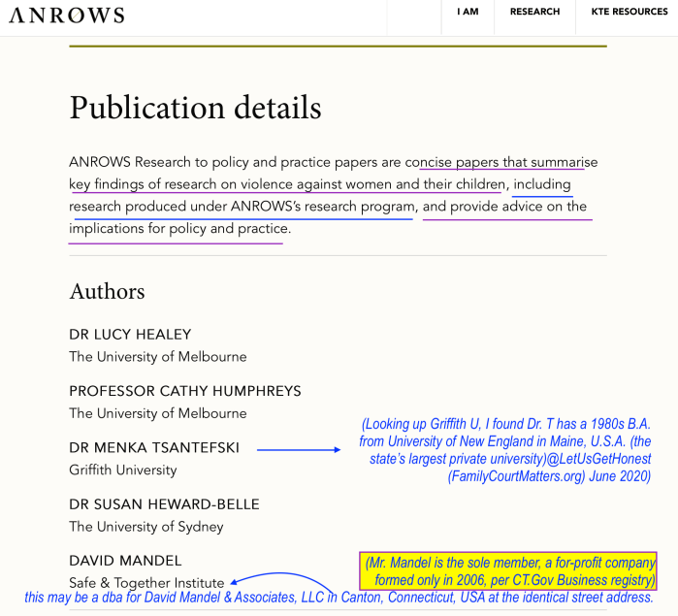Viewport: 678px width, 616px height.
Task: Click the Griffith University affiliation
Action: [x=122, y=470]
